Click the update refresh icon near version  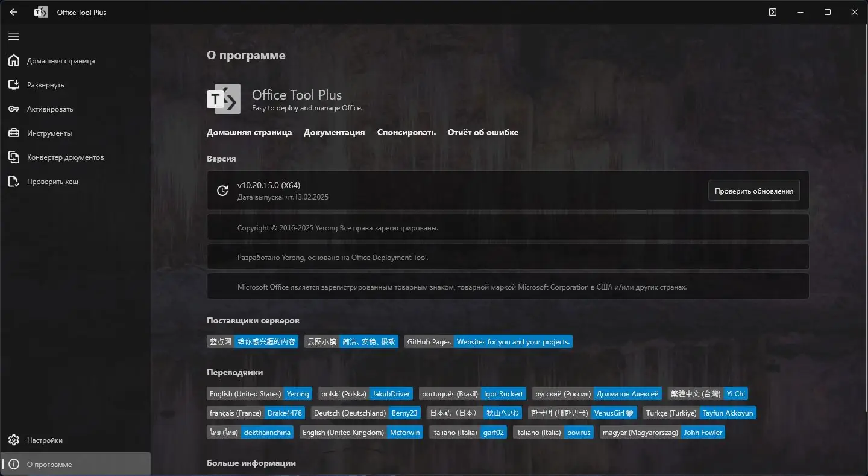[222, 191]
